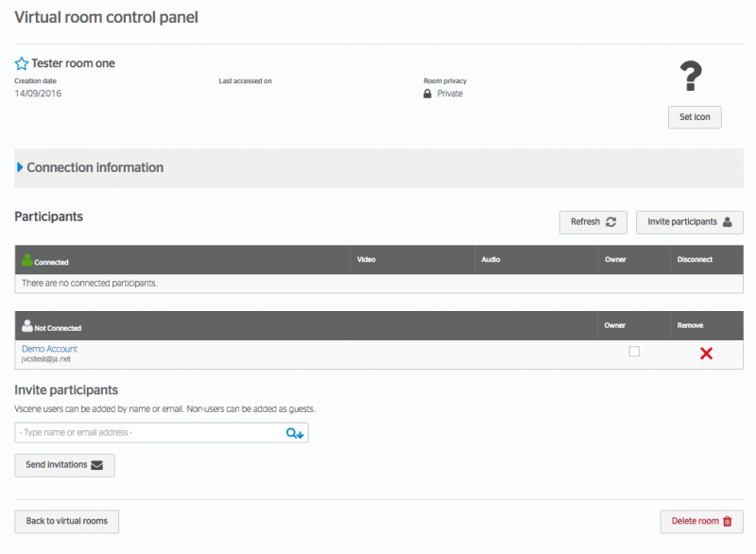Click the Disconnect column header
The image size is (756, 554).
pos(695,259)
